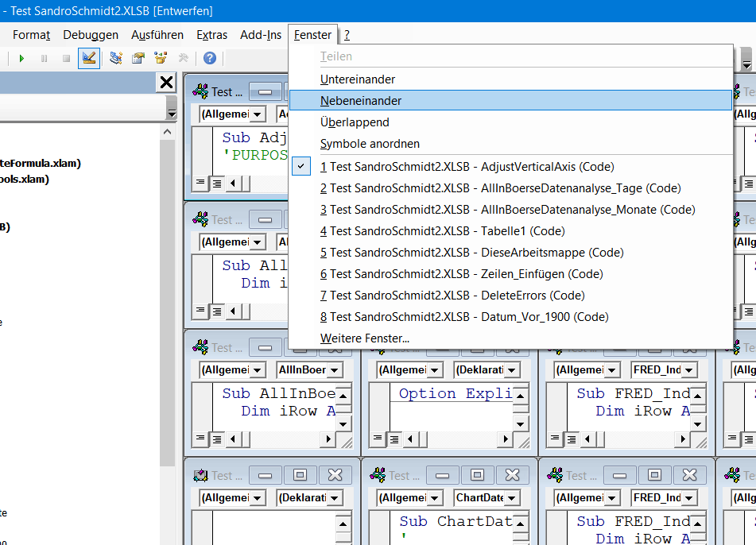The height and width of the screenshot is (545, 756).
Task: Close the Project Explorer pane with X
Action: point(166,83)
